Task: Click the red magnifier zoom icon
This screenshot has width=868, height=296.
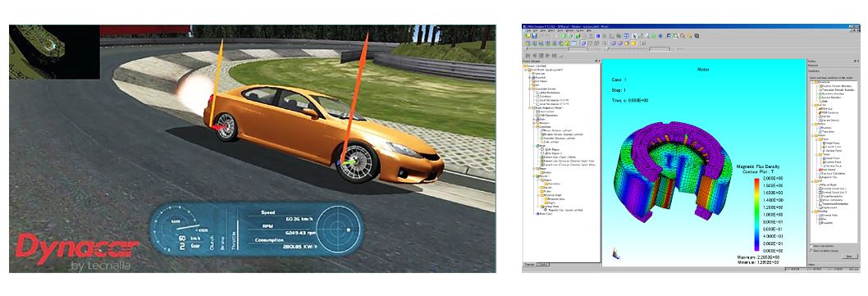Action: [682, 36]
